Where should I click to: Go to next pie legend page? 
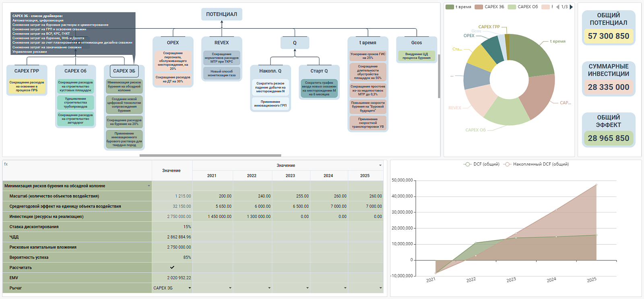pyautogui.click(x=571, y=7)
